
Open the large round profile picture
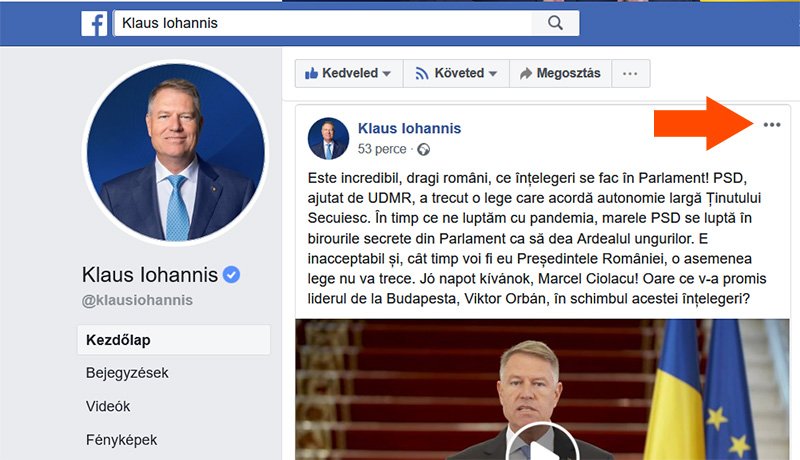tap(176, 152)
